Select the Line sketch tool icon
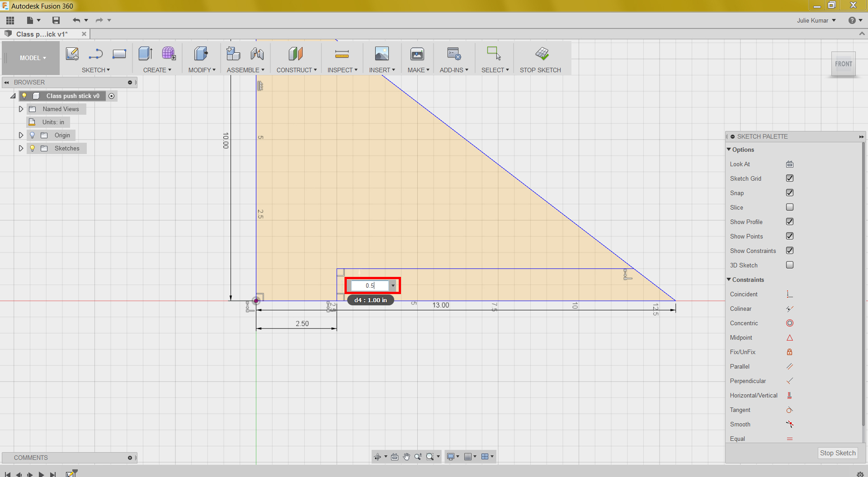The width and height of the screenshot is (868, 477). tap(95, 54)
